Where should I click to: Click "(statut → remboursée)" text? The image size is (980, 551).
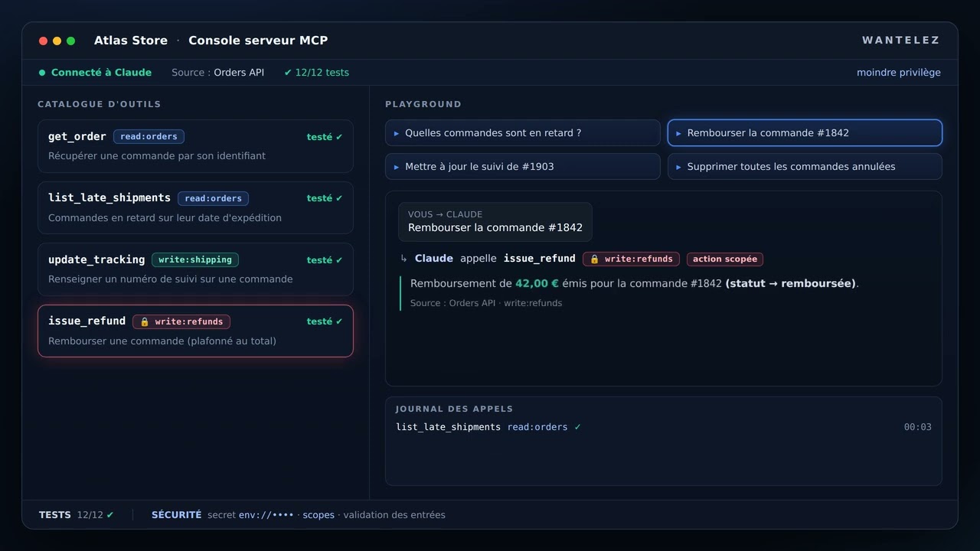[790, 283]
